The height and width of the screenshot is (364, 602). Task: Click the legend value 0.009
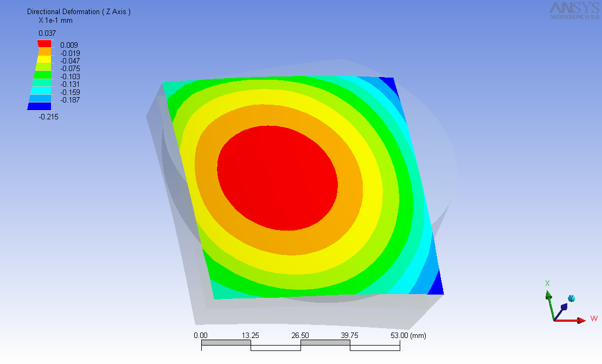[69, 46]
